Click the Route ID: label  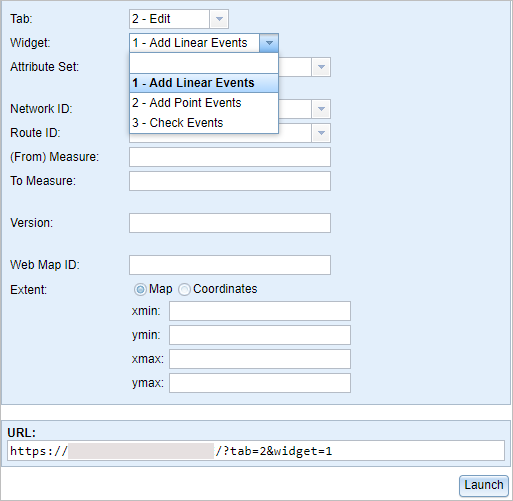[x=35, y=133]
